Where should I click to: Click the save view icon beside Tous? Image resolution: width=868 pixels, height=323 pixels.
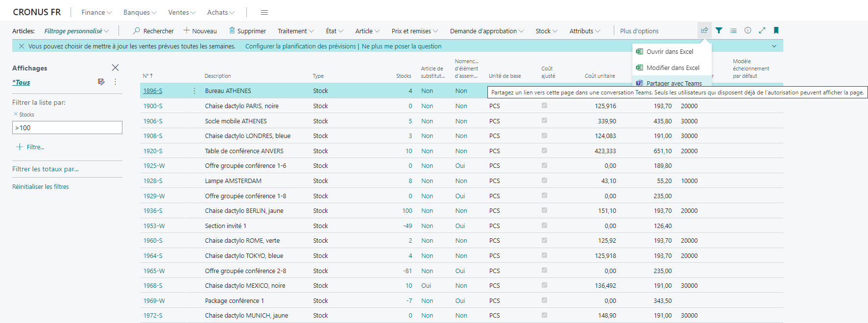click(101, 82)
